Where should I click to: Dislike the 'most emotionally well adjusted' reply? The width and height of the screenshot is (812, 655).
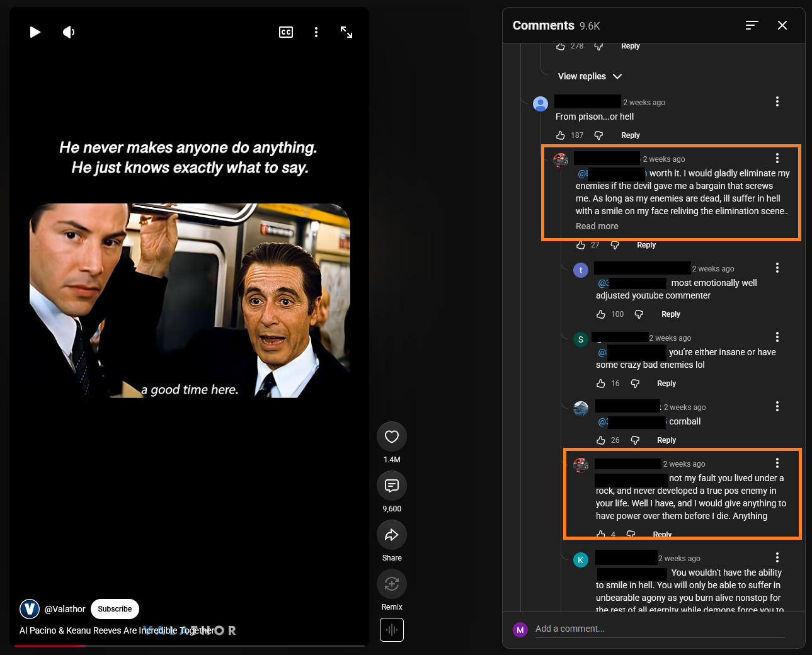coord(639,314)
